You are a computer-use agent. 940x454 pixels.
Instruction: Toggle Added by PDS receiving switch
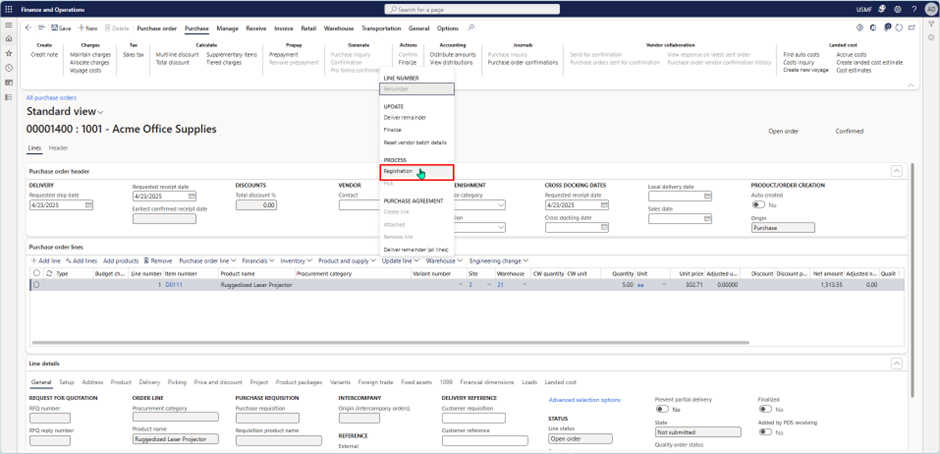[x=766, y=432]
